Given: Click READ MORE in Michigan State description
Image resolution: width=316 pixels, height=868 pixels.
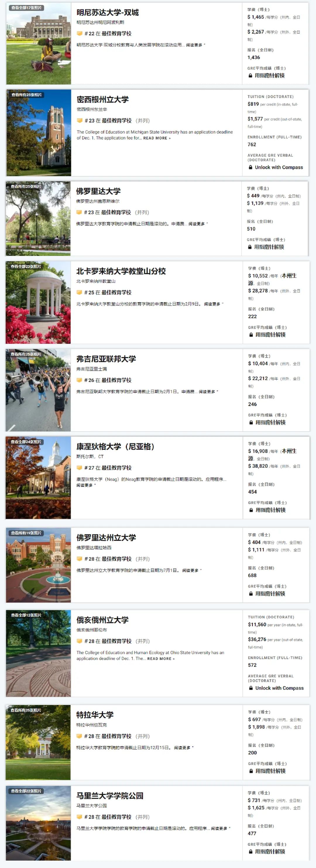Looking at the screenshot, I should point(157,138).
